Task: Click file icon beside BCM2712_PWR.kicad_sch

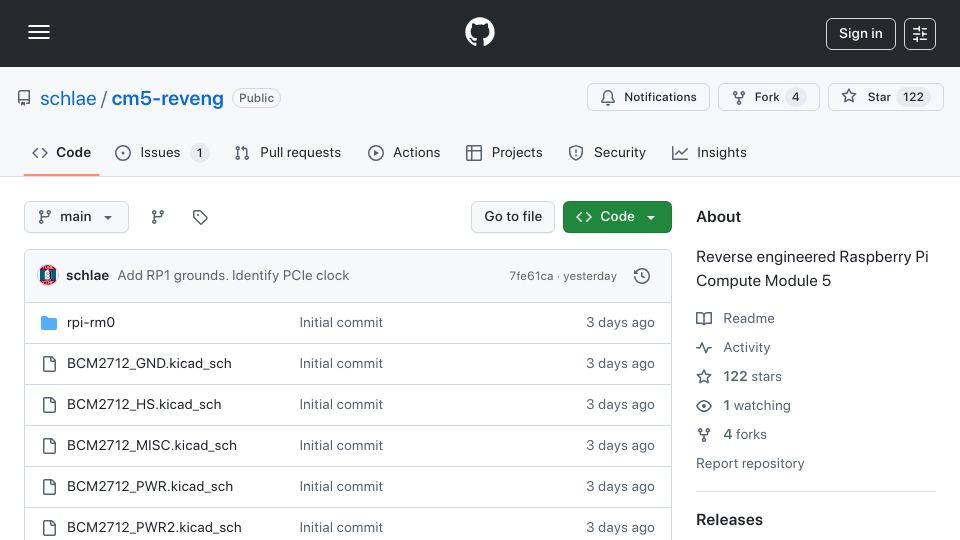Action: [50, 487]
